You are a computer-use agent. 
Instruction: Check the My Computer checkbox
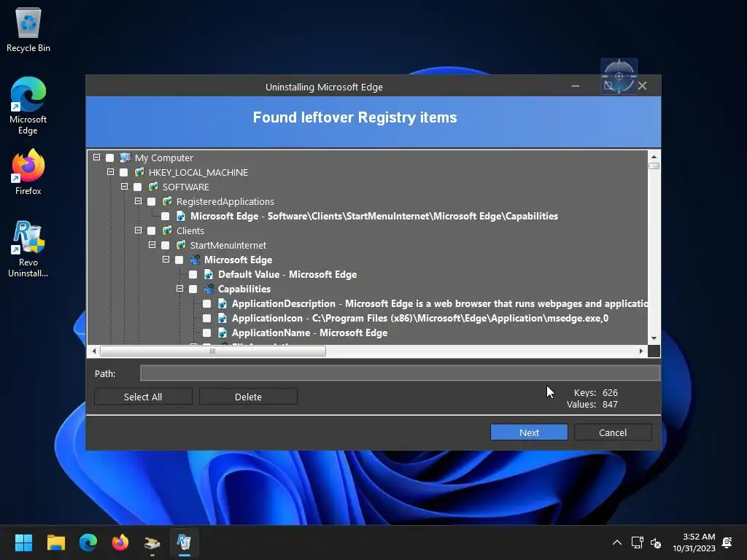[110, 157]
